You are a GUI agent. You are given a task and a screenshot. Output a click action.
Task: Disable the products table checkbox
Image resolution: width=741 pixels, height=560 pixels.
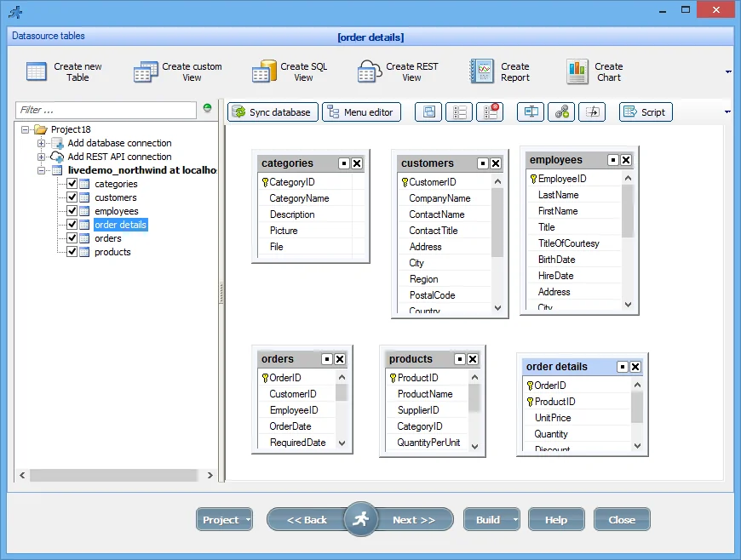coord(72,252)
